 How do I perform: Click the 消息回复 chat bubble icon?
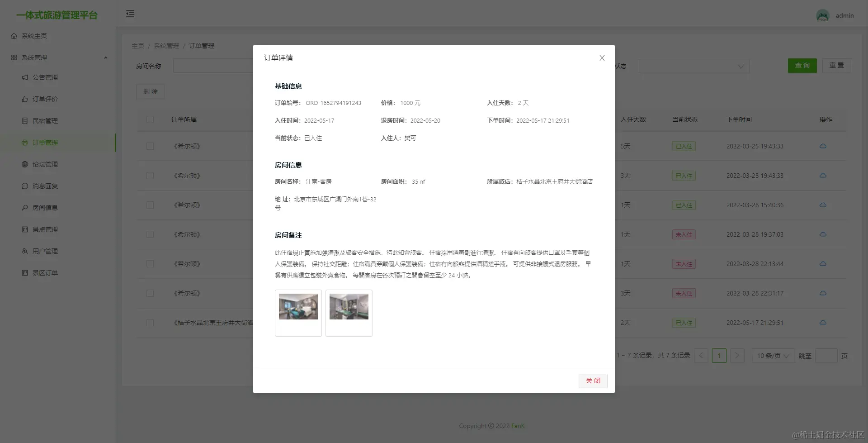pos(25,186)
